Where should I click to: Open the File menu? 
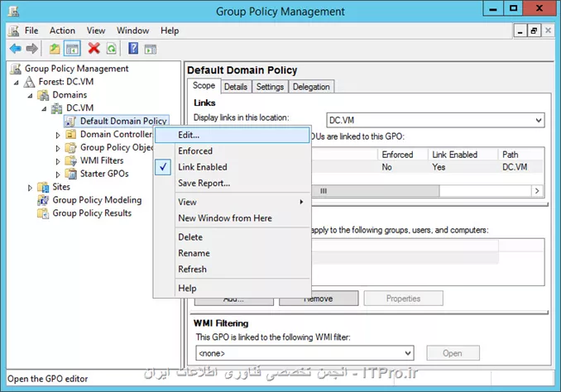[x=31, y=31]
